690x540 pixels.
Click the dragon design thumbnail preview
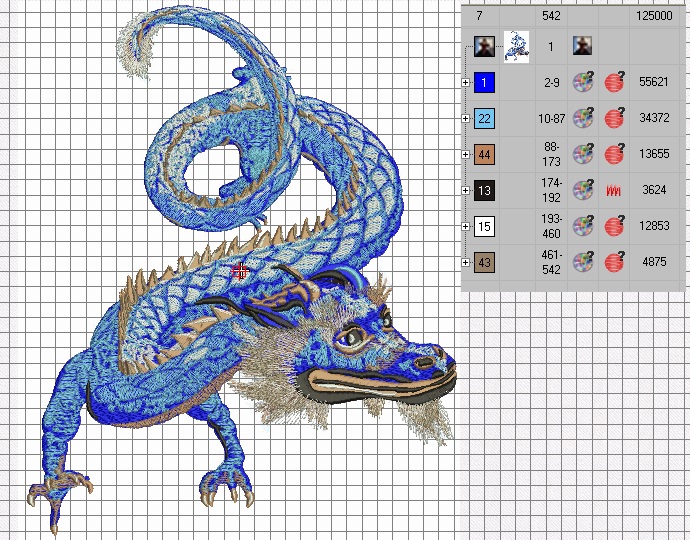pyautogui.click(x=516, y=46)
